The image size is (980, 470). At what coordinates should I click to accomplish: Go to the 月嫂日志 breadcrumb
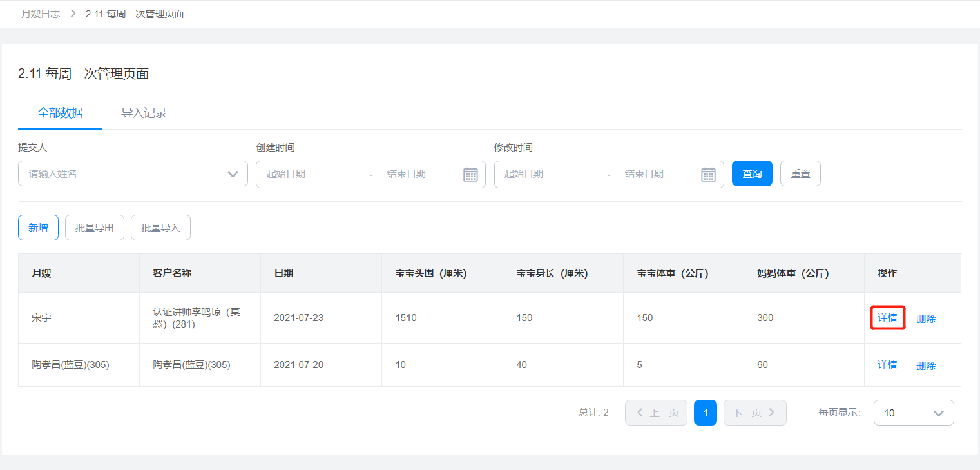pyautogui.click(x=41, y=14)
